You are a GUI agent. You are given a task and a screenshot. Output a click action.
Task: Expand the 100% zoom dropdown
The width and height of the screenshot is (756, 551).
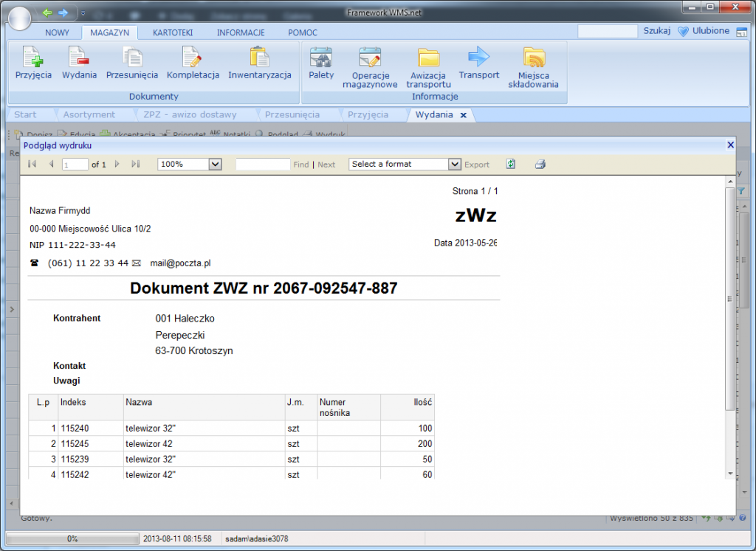tap(215, 164)
